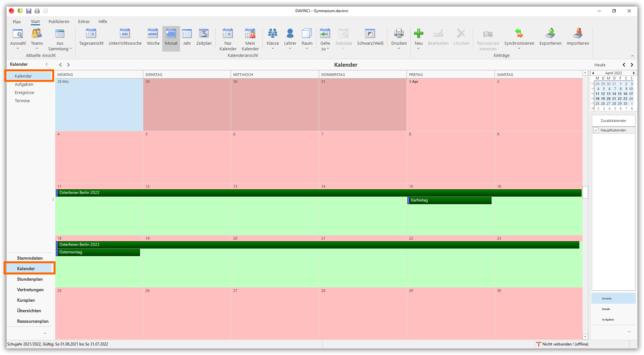Click the Heute button
This screenshot has width=644, height=355.
(600, 65)
